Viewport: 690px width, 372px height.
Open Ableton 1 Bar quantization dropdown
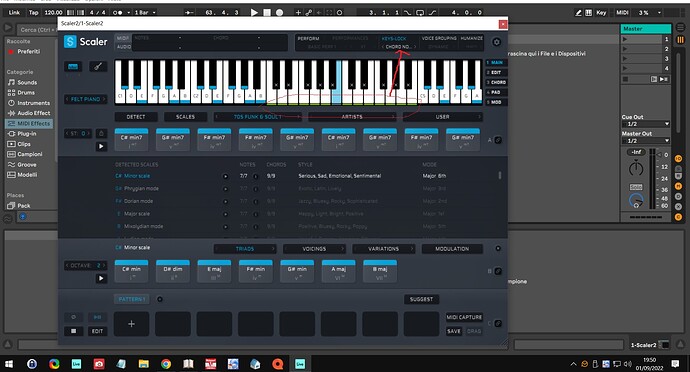(145, 12)
